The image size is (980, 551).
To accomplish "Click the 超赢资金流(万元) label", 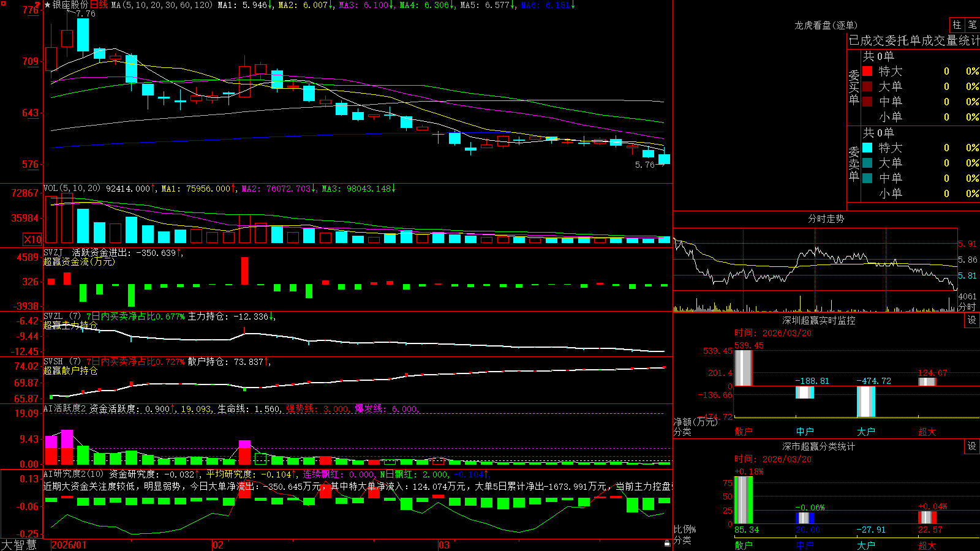I will (x=79, y=261).
